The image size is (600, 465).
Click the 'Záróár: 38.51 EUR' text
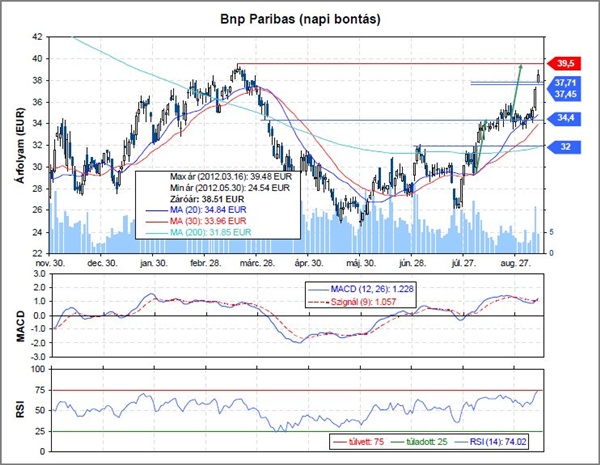(x=207, y=199)
